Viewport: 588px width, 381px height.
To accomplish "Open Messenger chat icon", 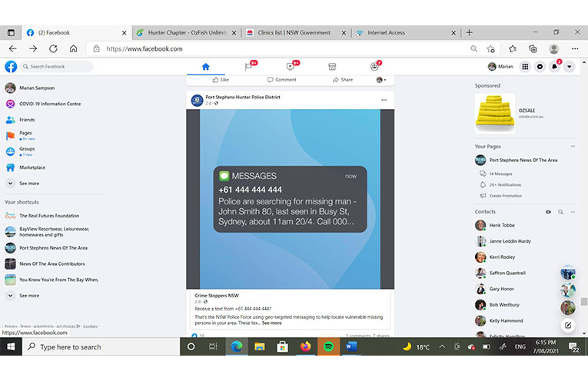I will point(540,67).
